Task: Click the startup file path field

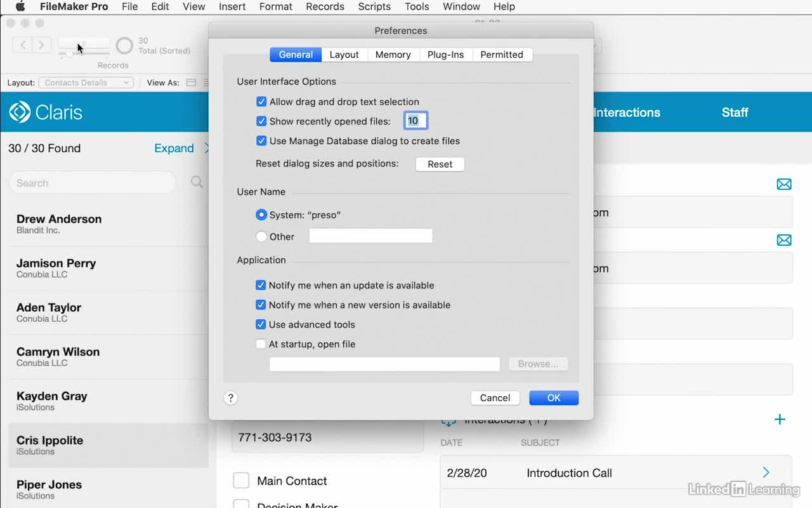Action: click(384, 364)
